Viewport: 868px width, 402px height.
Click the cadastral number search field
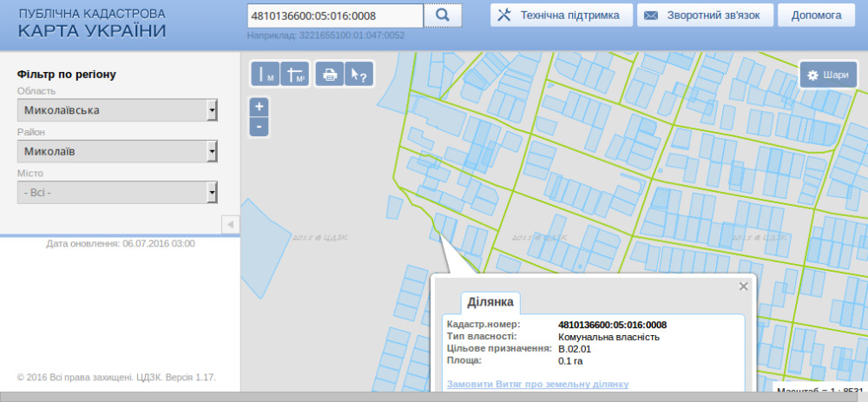pyautogui.click(x=334, y=16)
